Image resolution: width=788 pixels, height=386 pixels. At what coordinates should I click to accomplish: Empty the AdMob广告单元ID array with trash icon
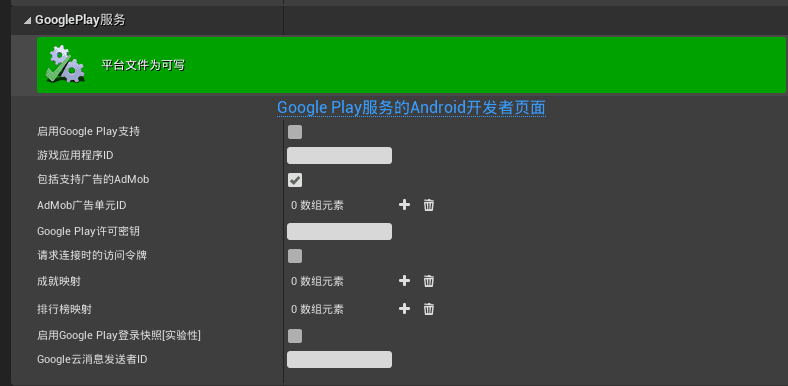429,205
